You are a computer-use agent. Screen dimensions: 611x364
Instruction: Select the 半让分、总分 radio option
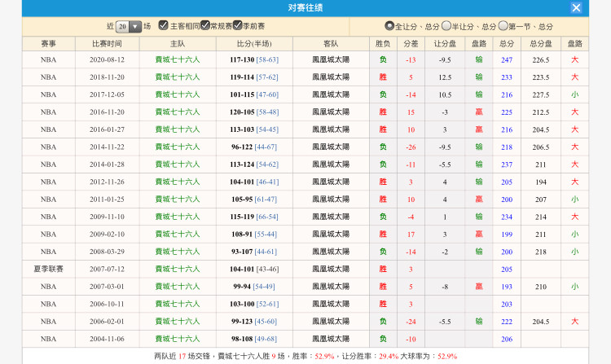click(x=446, y=26)
